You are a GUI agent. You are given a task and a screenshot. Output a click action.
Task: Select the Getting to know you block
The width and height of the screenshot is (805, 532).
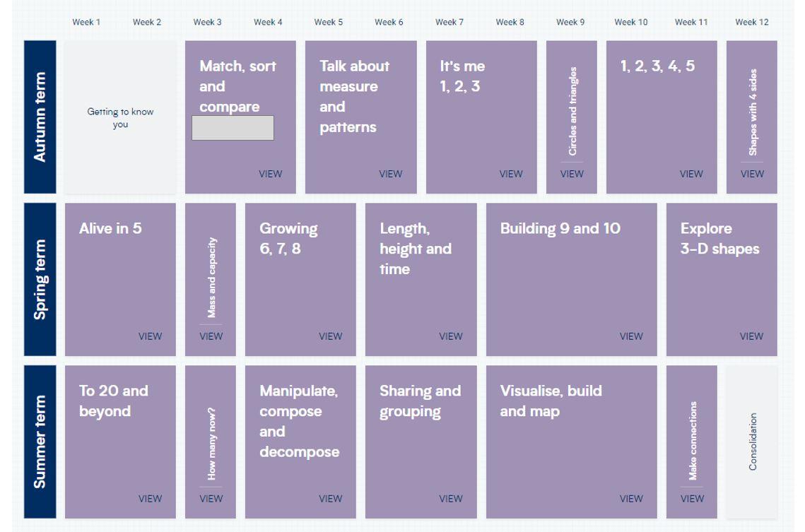[x=120, y=117]
